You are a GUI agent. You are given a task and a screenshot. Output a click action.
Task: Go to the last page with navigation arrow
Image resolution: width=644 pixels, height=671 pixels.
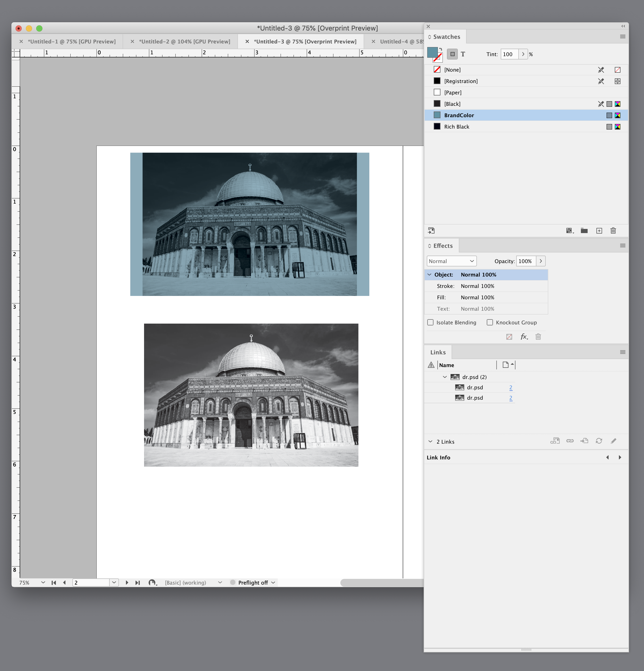138,582
